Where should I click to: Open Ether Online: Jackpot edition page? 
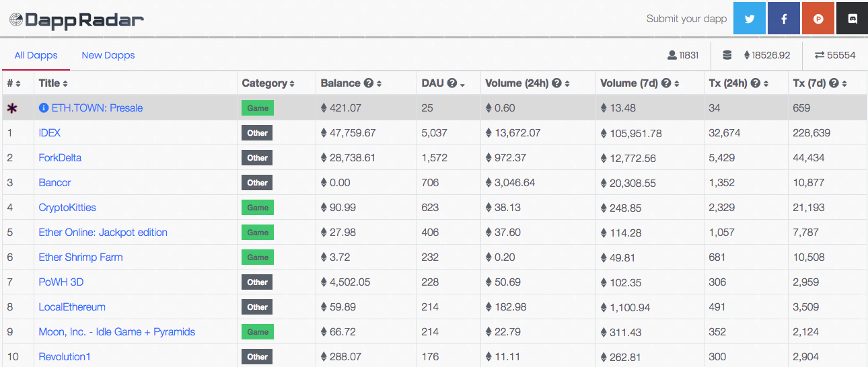tap(103, 232)
